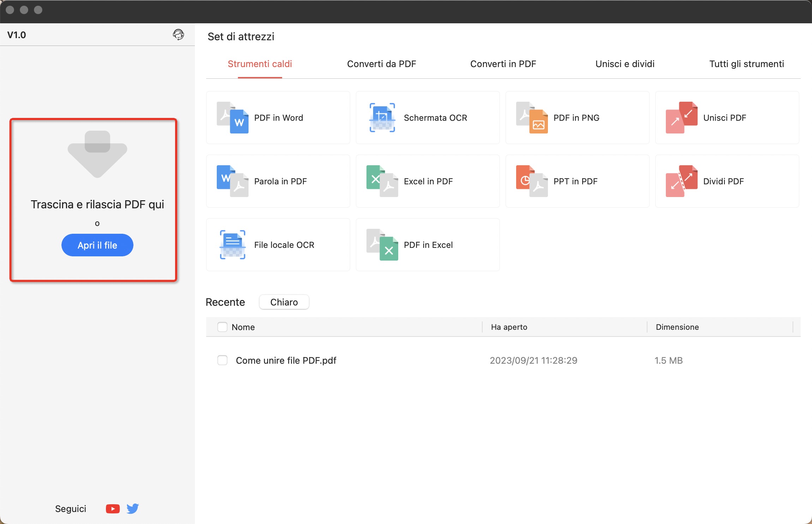Viewport: 812px width, 524px height.
Task: Switch to the Converti da PDF tab
Action: [381, 64]
